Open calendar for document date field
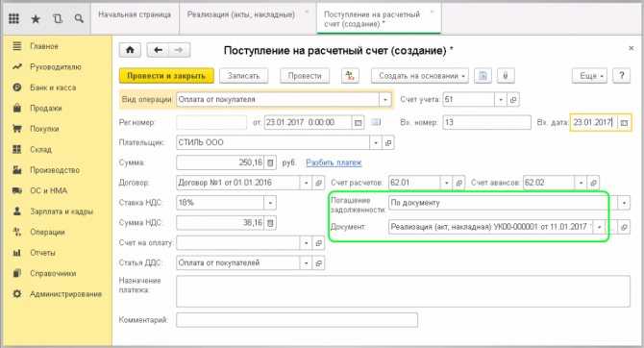 (x=359, y=122)
